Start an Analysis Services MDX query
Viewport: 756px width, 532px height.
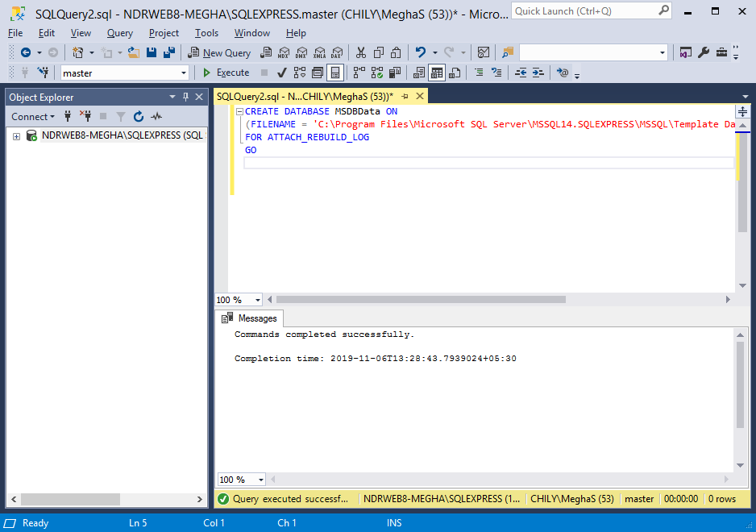(x=284, y=52)
